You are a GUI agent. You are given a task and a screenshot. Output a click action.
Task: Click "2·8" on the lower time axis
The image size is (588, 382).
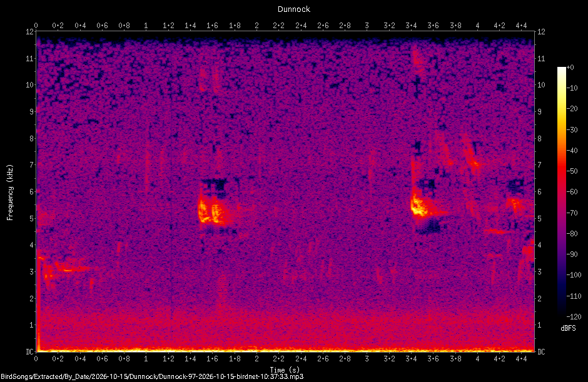click(x=345, y=359)
